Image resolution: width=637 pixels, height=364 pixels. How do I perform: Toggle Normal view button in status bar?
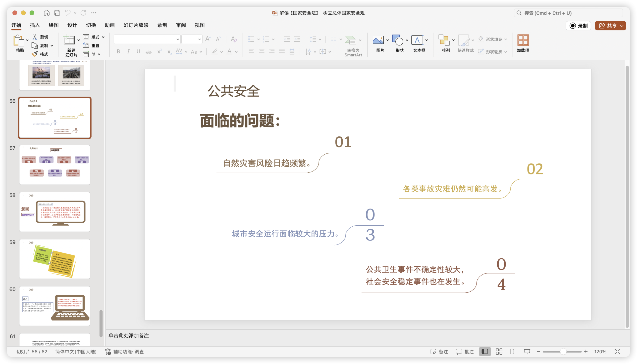tap(485, 352)
